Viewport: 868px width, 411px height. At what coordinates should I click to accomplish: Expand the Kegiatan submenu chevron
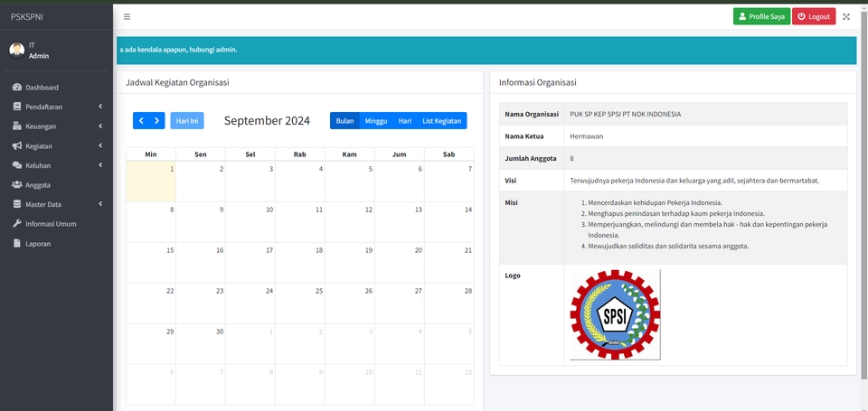pyautogui.click(x=100, y=146)
